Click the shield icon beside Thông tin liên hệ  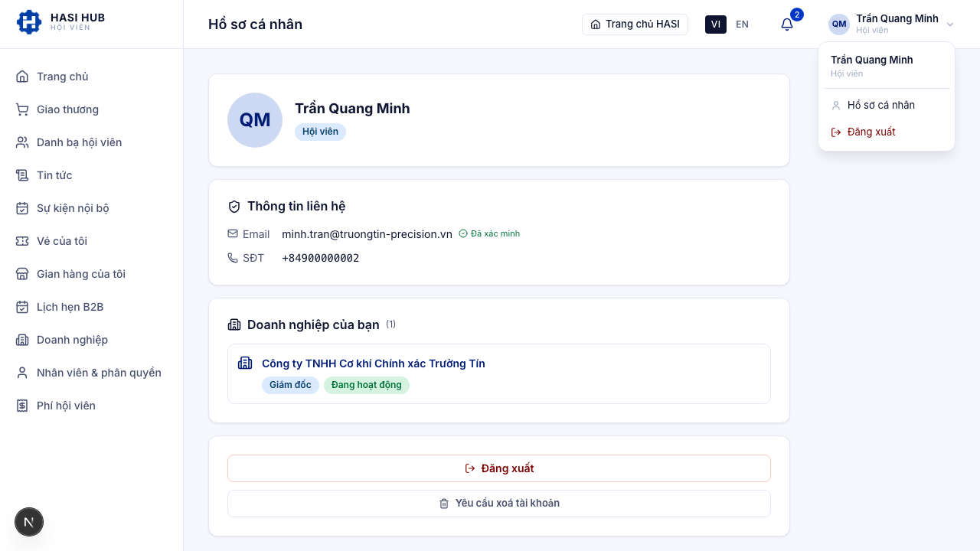tap(234, 207)
